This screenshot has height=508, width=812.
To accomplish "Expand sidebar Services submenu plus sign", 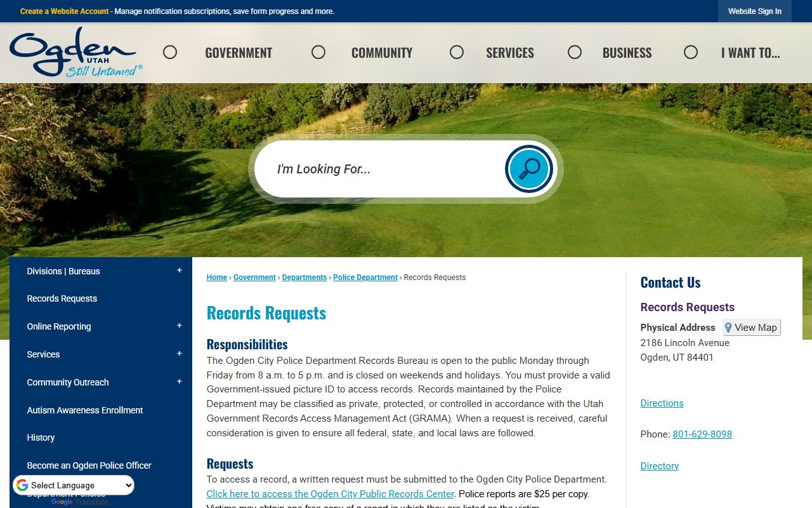I will coord(179,354).
